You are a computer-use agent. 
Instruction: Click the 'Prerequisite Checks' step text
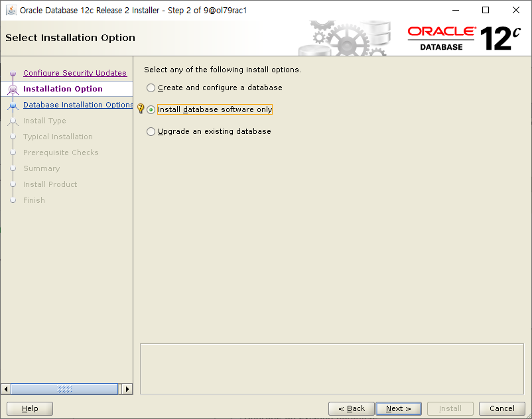[61, 152]
